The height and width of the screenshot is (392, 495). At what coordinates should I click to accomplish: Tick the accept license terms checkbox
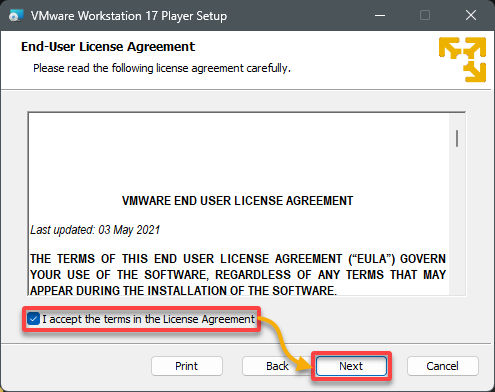point(33,319)
